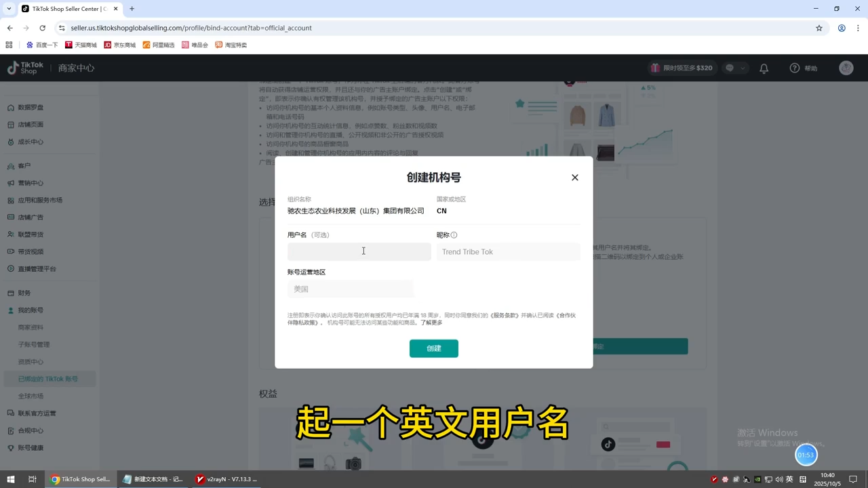868x488 pixels.
Task: Open the 成长中心 panel
Action: click(x=31, y=141)
